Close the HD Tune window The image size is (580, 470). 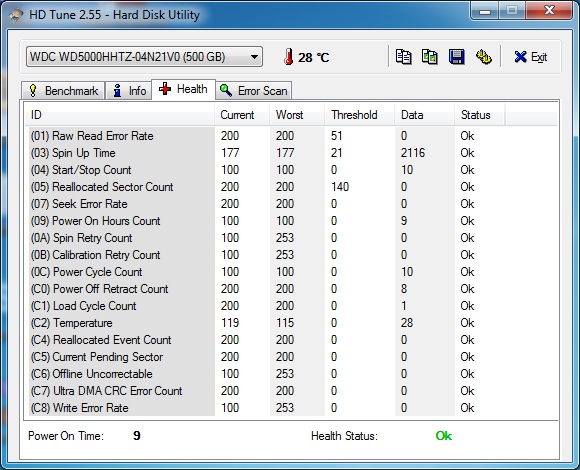pyautogui.click(x=549, y=11)
